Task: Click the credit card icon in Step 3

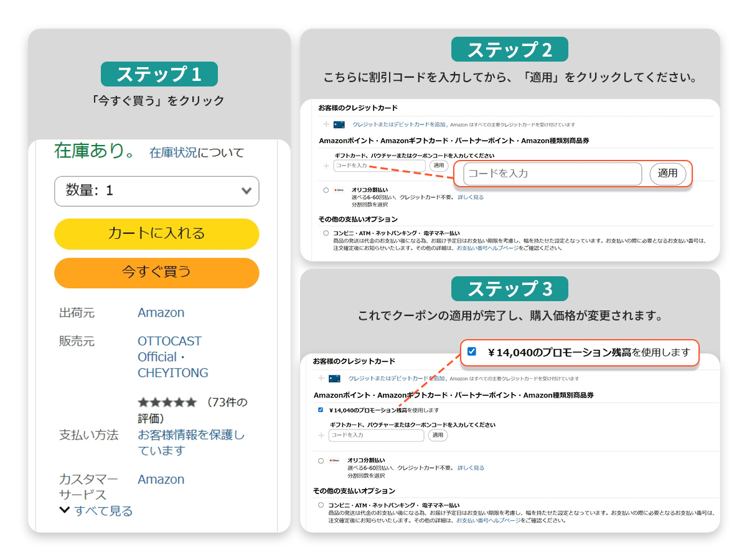Action: pos(334,378)
